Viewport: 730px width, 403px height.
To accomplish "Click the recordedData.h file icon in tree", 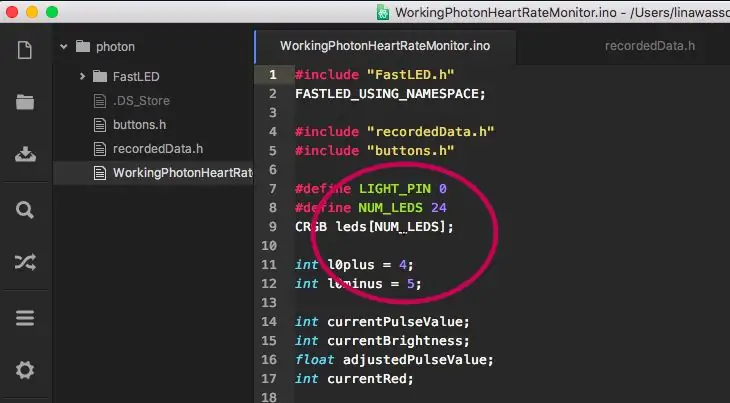I will tap(100, 149).
